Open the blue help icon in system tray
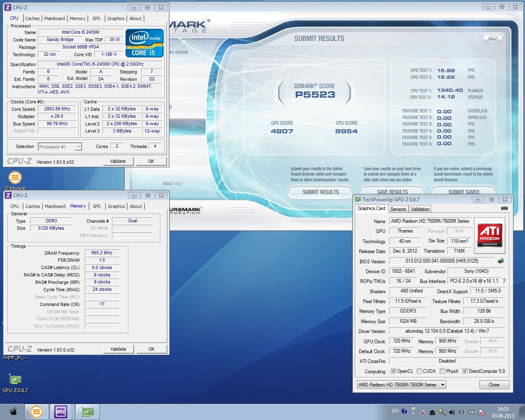525x420 pixels. coord(404,411)
